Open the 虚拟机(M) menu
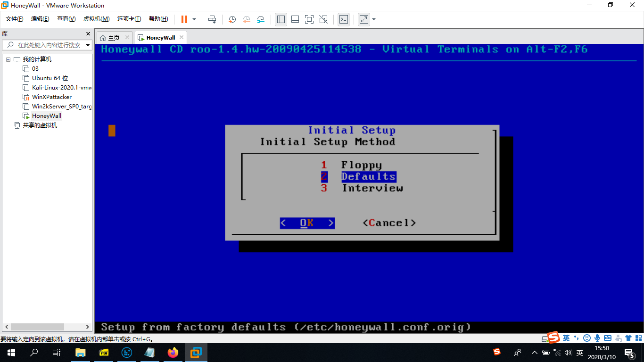644x362 pixels. 96,19
